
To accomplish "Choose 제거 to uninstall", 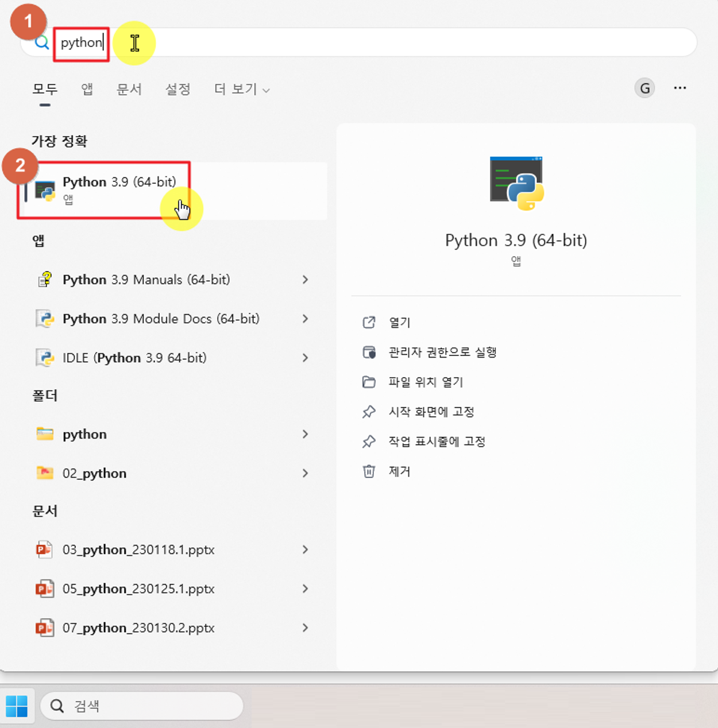I will pos(400,471).
